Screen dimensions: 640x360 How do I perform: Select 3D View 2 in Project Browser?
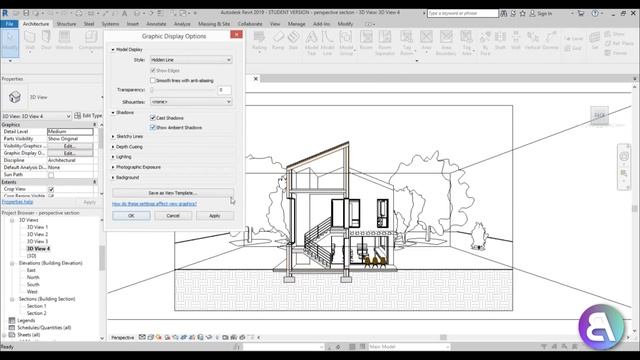point(37,234)
